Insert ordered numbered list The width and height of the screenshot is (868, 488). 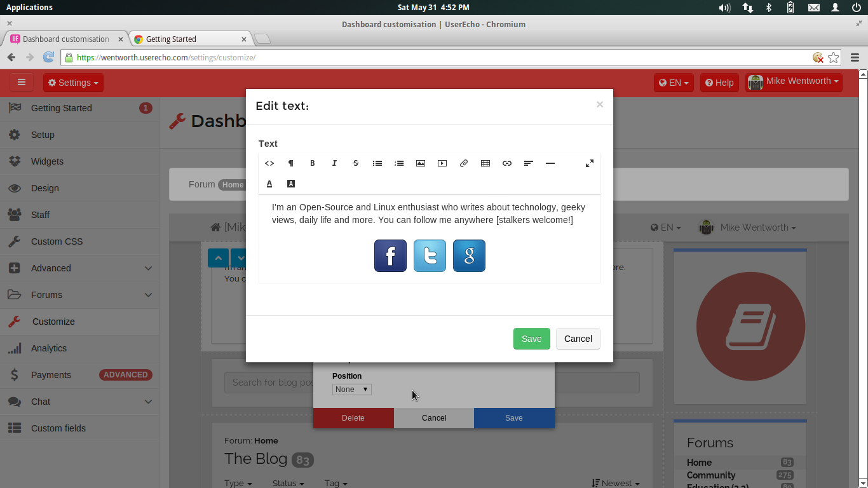[399, 163]
